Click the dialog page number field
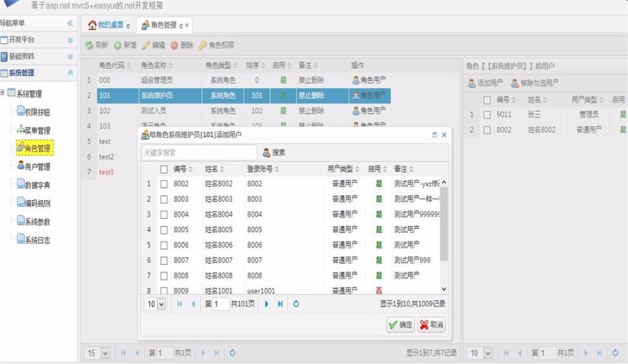This screenshot has width=628, height=364. [220, 304]
